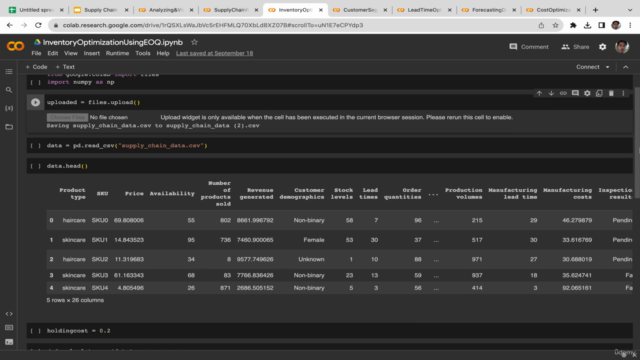Click the Comment button

529,47
